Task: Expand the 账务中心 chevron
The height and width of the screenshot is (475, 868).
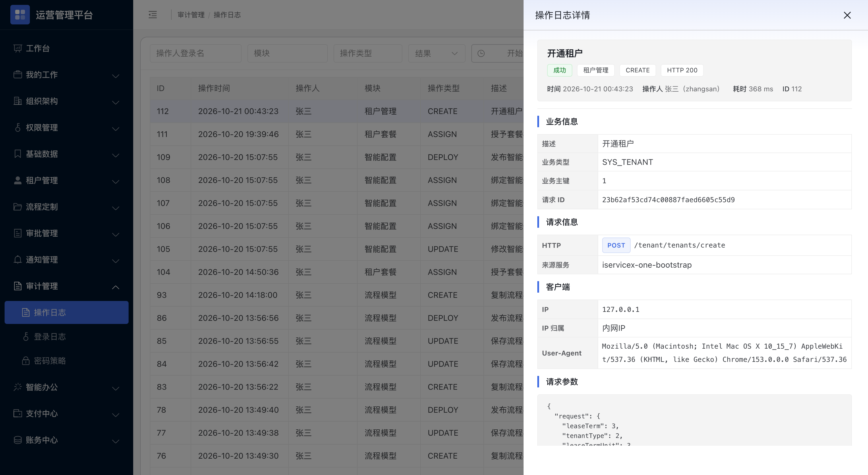Action: click(116, 441)
